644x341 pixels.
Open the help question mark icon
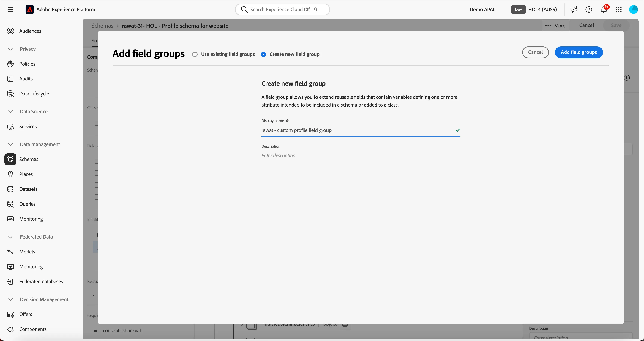tap(588, 10)
